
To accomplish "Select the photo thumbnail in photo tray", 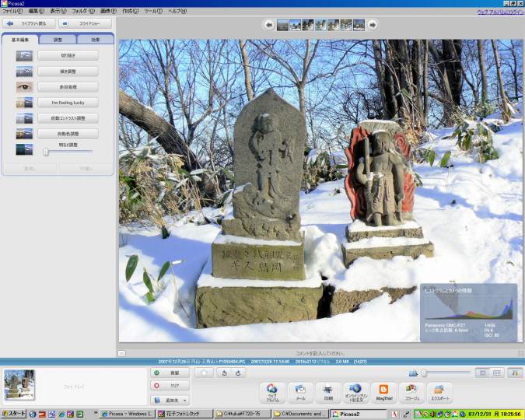I will tap(19, 385).
